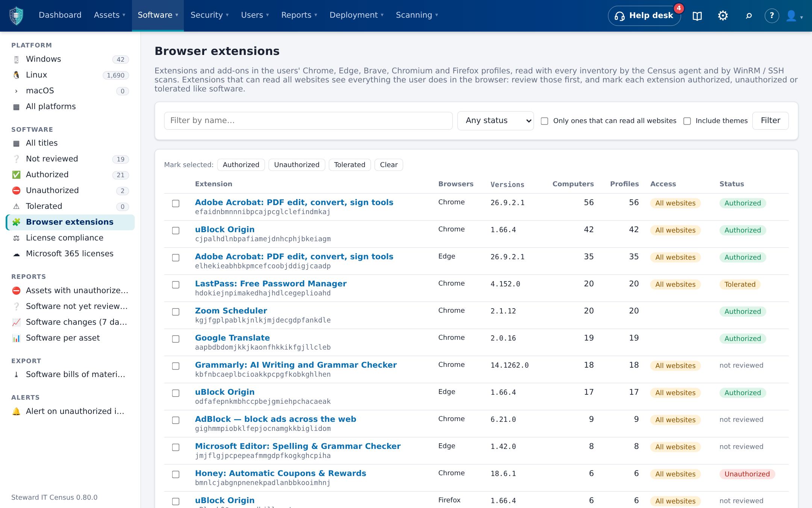Open the settings gear icon
The image size is (812, 508).
[x=723, y=15]
